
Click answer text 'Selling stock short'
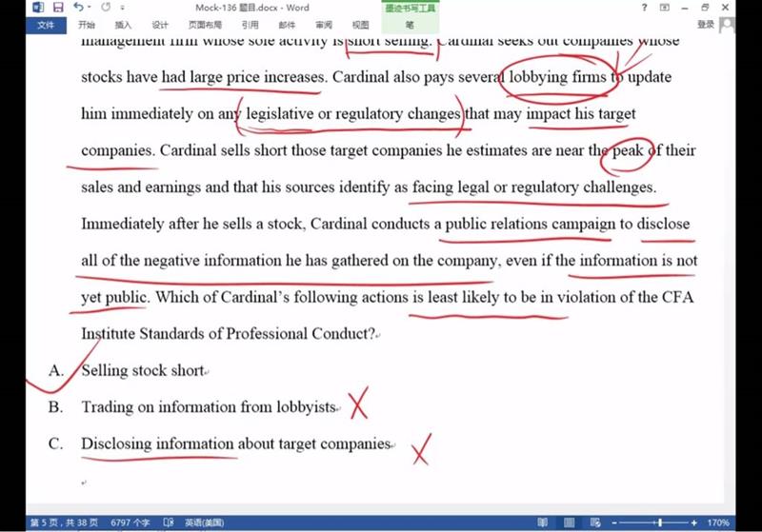pyautogui.click(x=142, y=370)
